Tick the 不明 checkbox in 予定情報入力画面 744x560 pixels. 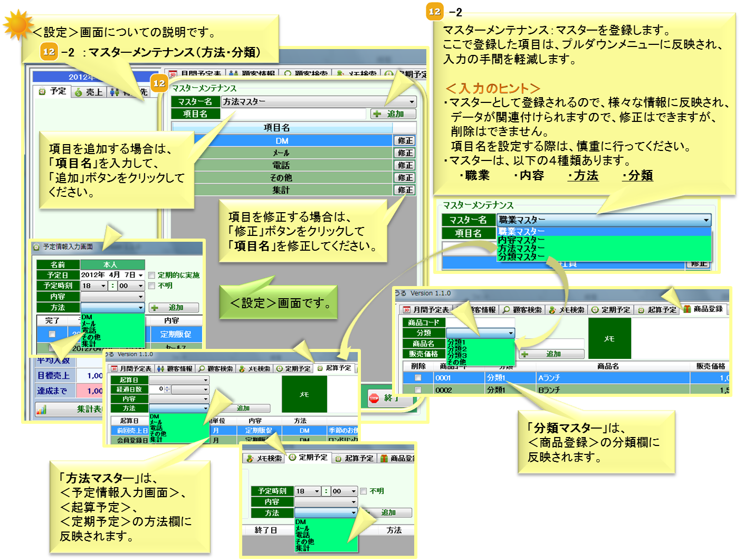pos(151,286)
